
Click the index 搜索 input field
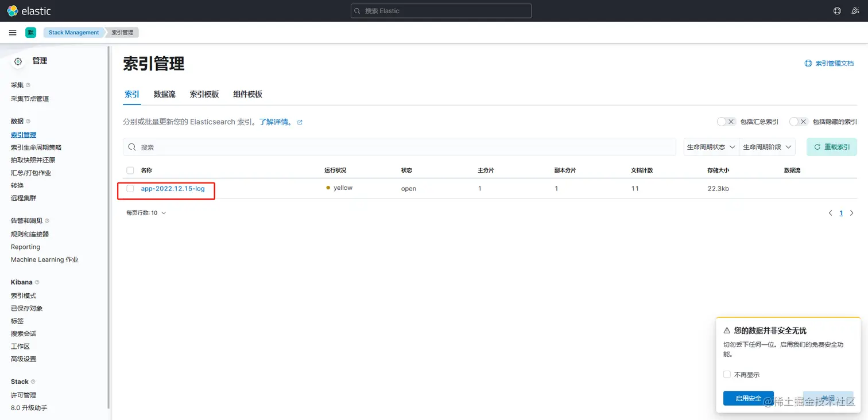coord(400,147)
